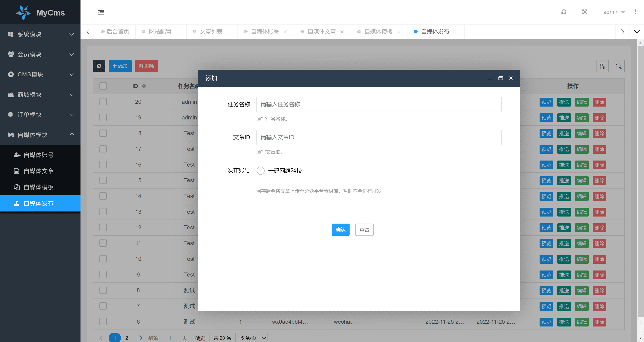Toggle fullscreen with the expand icon
The height and width of the screenshot is (342, 644).
click(x=584, y=12)
